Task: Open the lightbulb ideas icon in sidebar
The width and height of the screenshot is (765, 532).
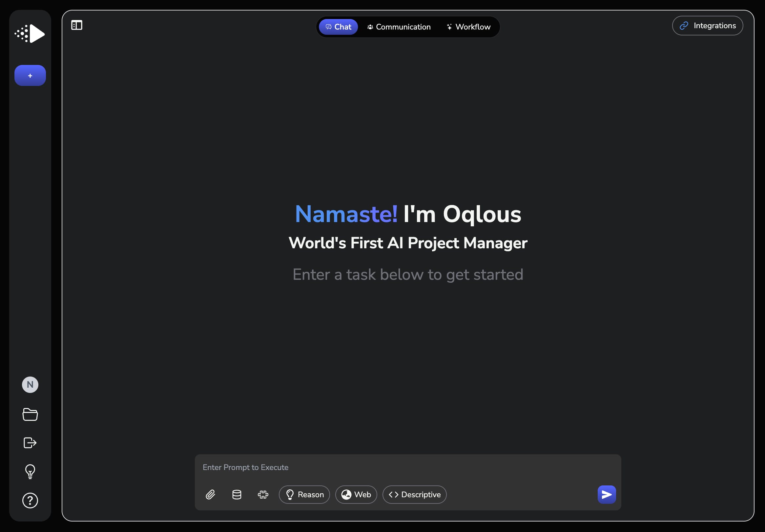Action: coord(30,471)
